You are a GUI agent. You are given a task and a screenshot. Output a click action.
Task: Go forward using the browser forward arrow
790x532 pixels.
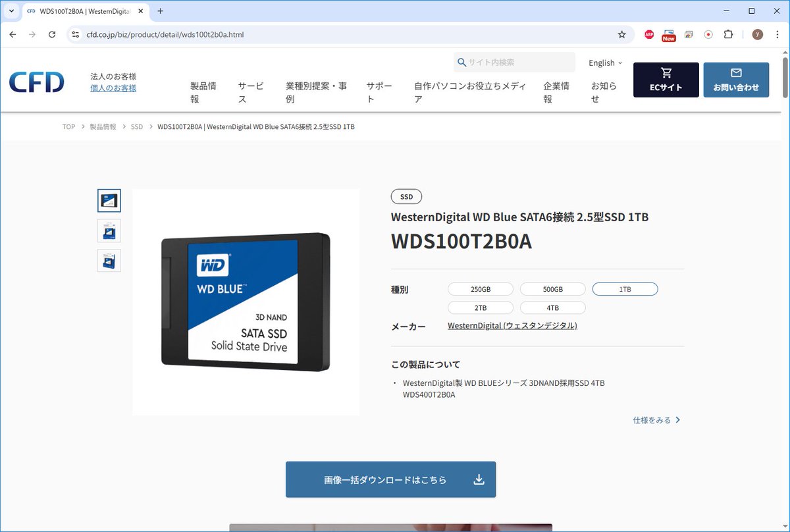tap(32, 34)
